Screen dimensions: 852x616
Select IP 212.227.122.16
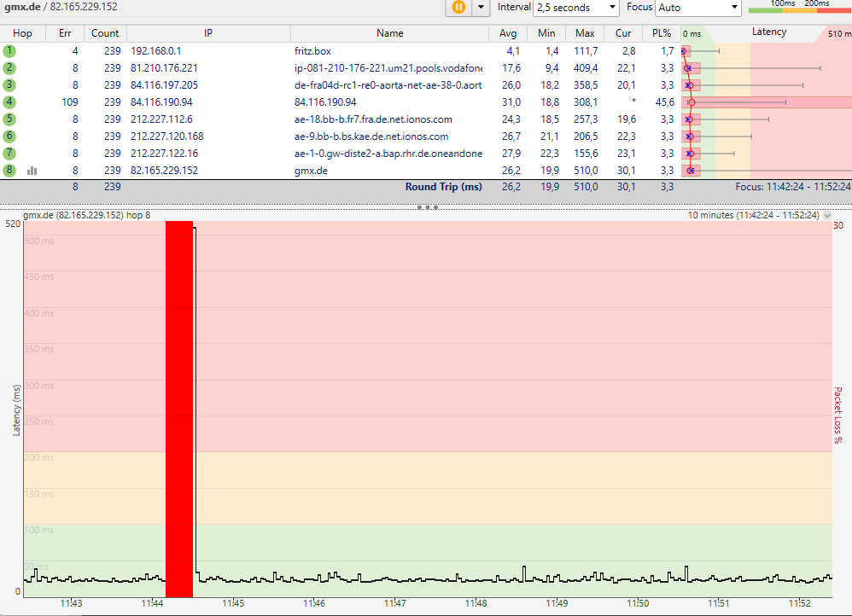point(164,154)
